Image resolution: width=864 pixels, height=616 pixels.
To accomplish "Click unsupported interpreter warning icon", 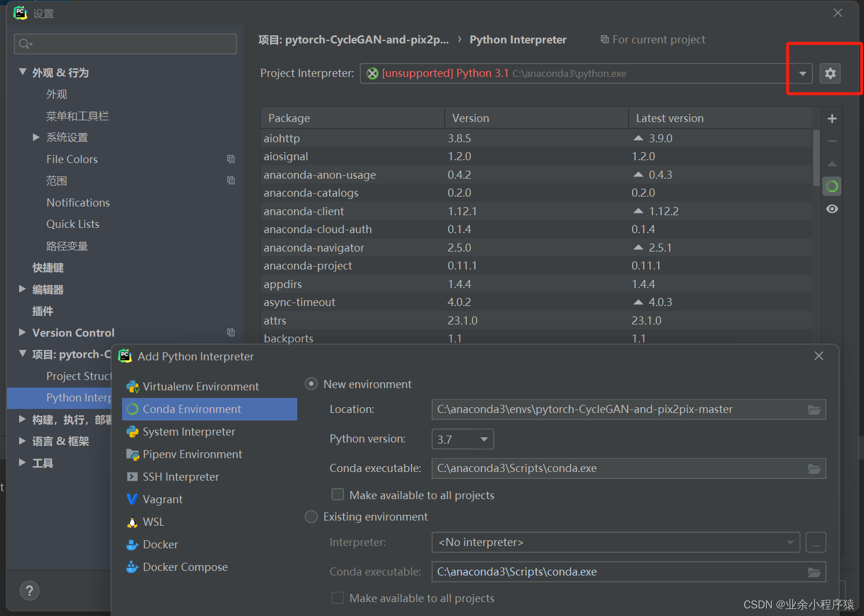I will pyautogui.click(x=372, y=73).
